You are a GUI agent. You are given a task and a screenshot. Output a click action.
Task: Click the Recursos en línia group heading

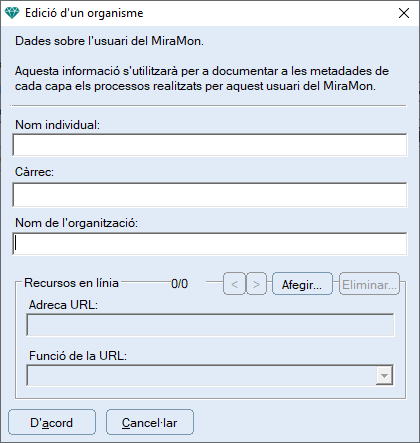[x=71, y=283]
